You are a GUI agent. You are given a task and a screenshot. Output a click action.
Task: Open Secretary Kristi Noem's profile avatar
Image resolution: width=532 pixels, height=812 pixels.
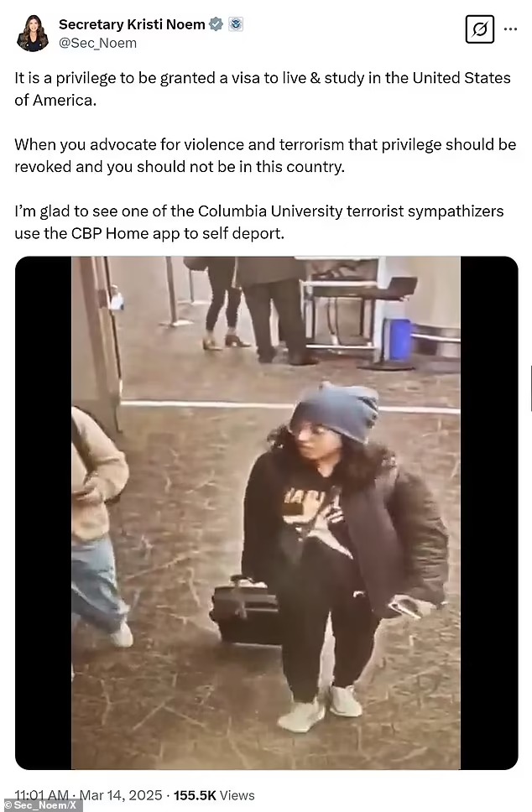[x=33, y=34]
